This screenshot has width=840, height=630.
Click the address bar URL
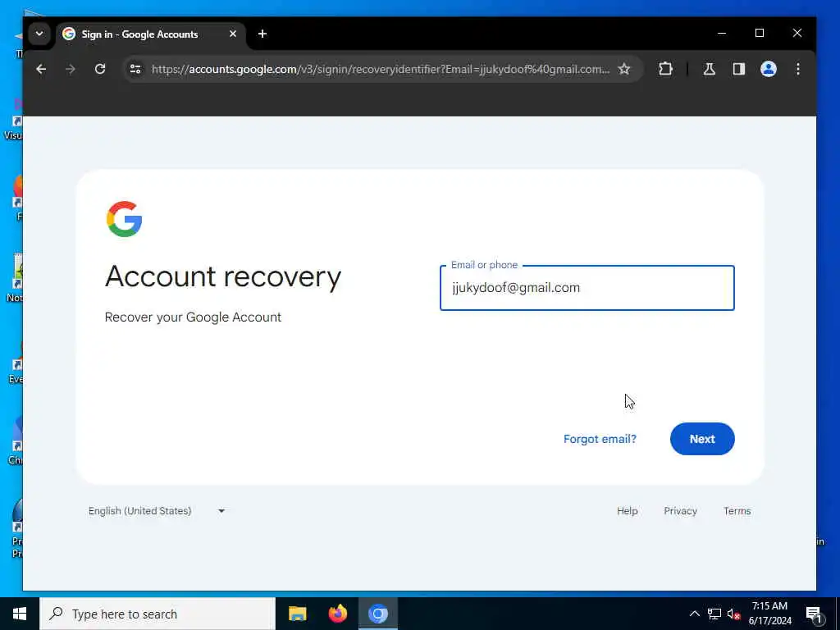click(x=381, y=69)
